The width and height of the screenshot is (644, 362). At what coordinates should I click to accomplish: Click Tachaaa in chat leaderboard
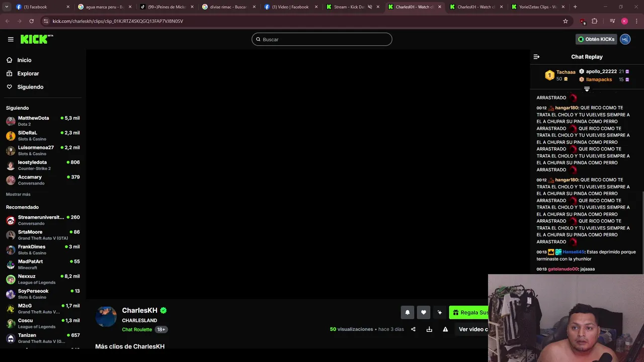(566, 72)
